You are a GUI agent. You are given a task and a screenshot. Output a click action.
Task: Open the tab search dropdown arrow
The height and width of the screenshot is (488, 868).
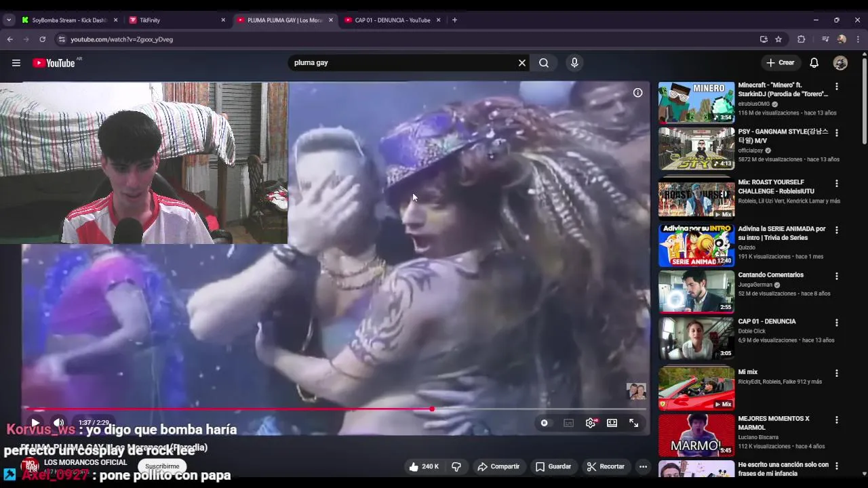tap(9, 20)
